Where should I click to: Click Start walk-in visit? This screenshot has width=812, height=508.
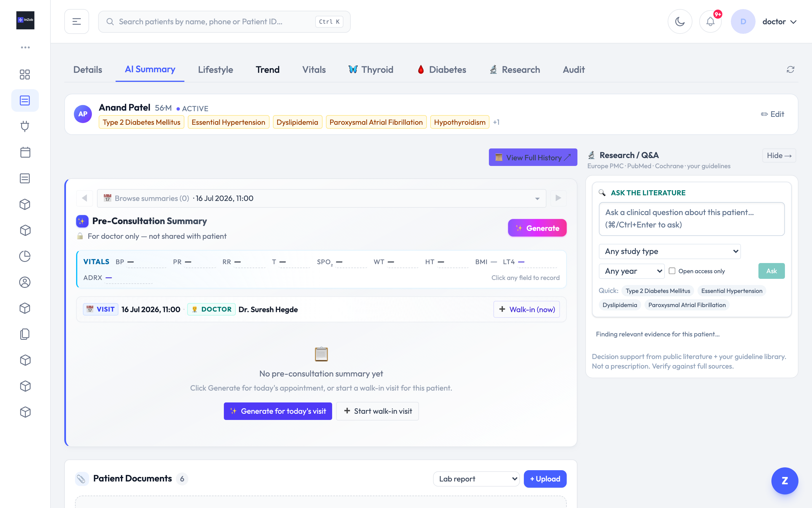378,411
